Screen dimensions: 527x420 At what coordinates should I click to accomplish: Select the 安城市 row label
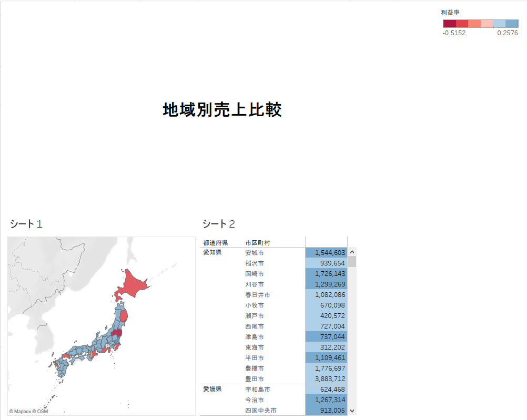(x=255, y=253)
